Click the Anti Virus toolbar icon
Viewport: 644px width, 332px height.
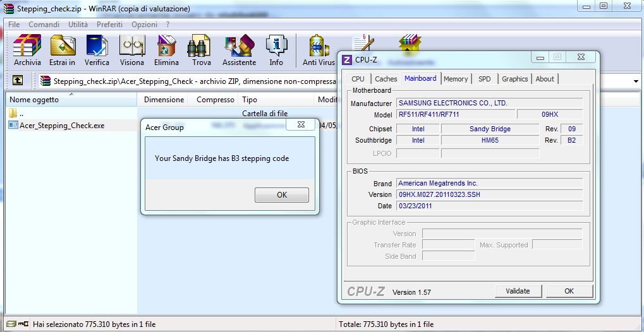pyautogui.click(x=319, y=51)
